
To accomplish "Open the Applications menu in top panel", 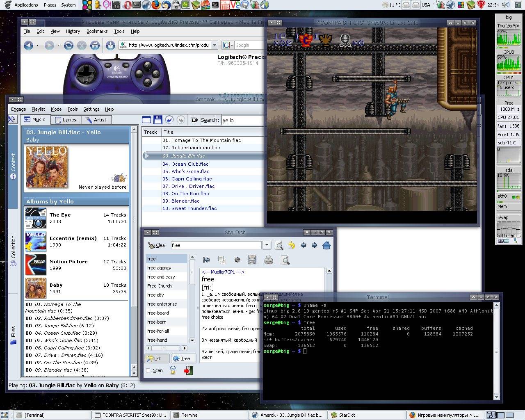I will 26,5.
